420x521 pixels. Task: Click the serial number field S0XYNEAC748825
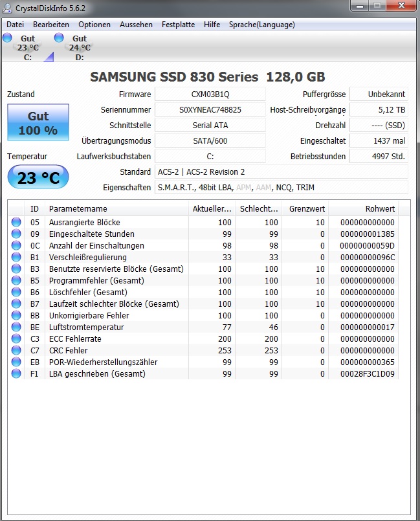click(x=210, y=109)
